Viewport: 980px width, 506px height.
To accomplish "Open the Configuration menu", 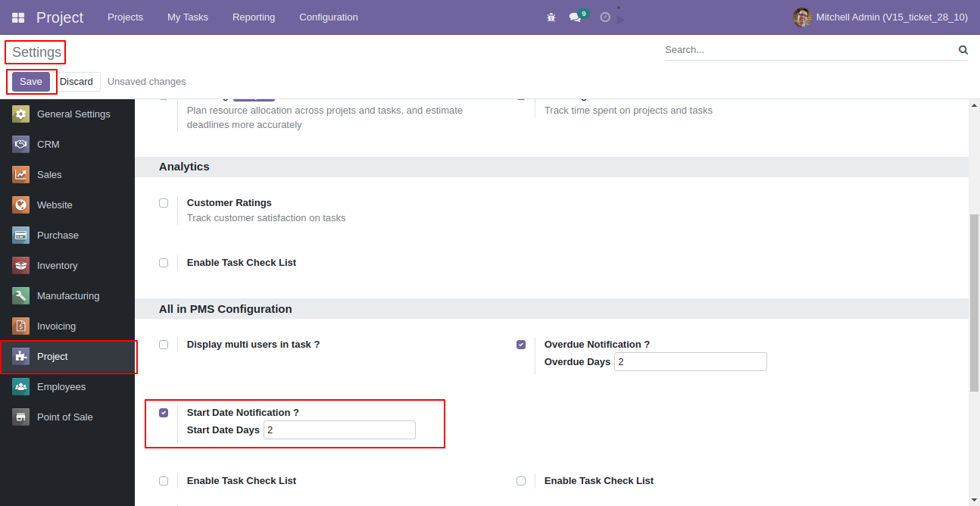I will [x=329, y=17].
